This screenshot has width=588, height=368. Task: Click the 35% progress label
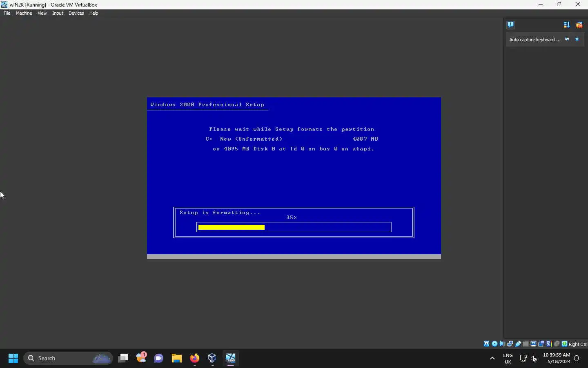[292, 218]
